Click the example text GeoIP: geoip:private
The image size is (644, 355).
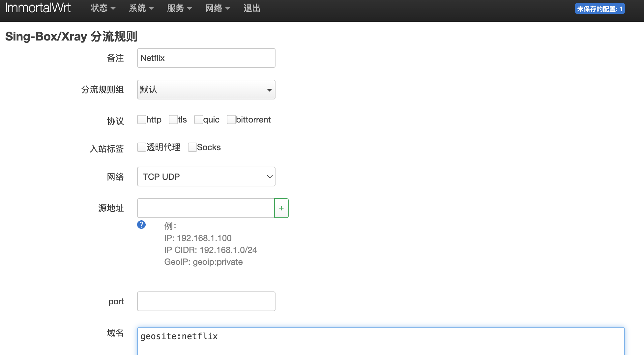tap(203, 262)
